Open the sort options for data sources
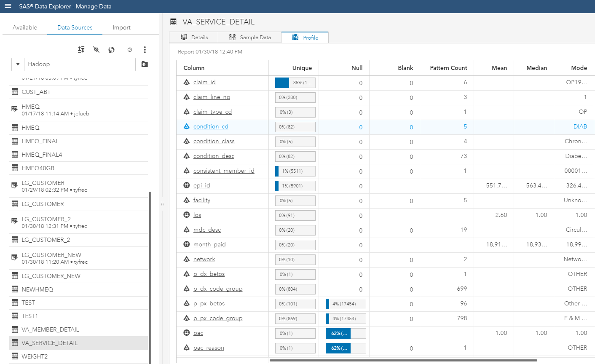Viewport: 595px width, 364px height. tap(81, 49)
